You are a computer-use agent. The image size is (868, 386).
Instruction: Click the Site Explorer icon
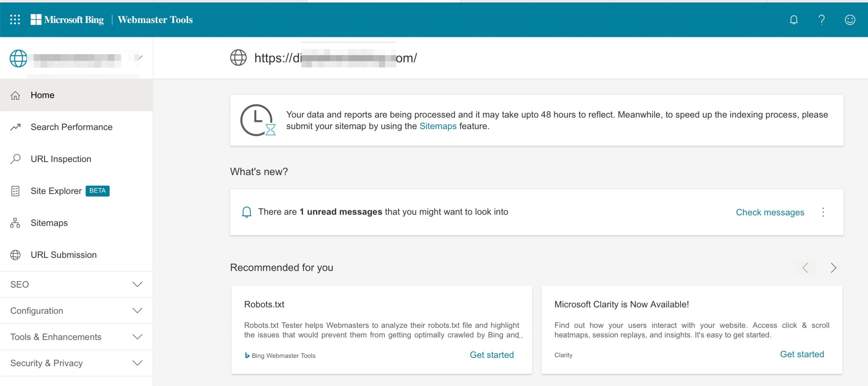point(15,190)
